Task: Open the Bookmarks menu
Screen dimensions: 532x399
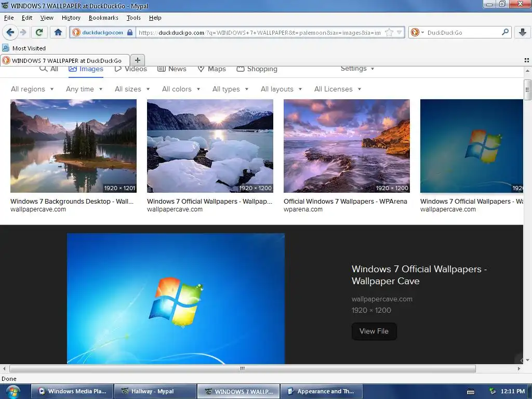Action: (x=103, y=18)
